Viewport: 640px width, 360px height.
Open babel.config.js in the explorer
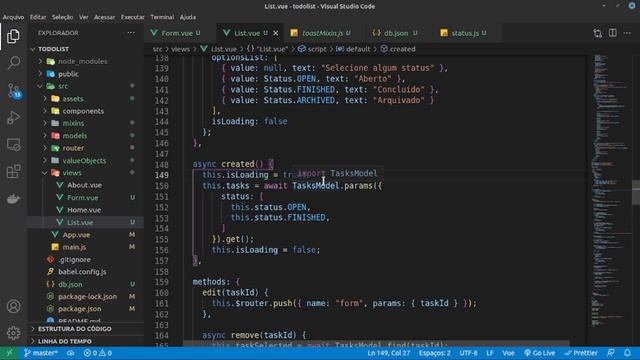(x=86, y=271)
